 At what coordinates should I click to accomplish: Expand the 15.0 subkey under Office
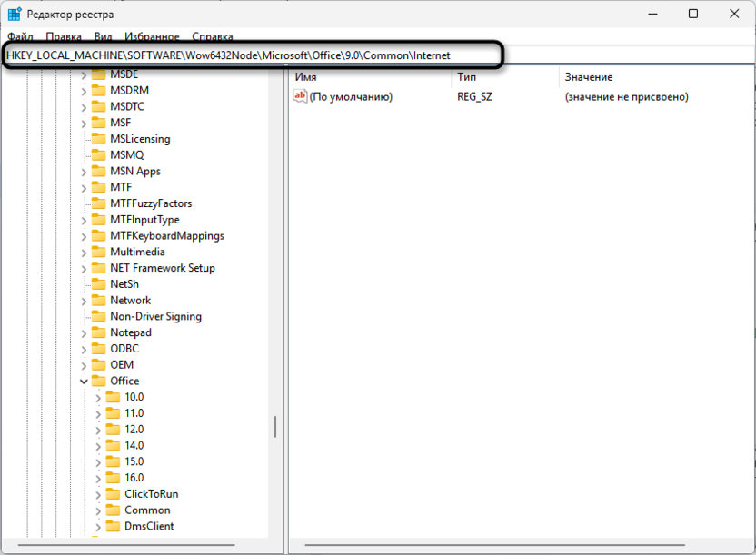(98, 462)
